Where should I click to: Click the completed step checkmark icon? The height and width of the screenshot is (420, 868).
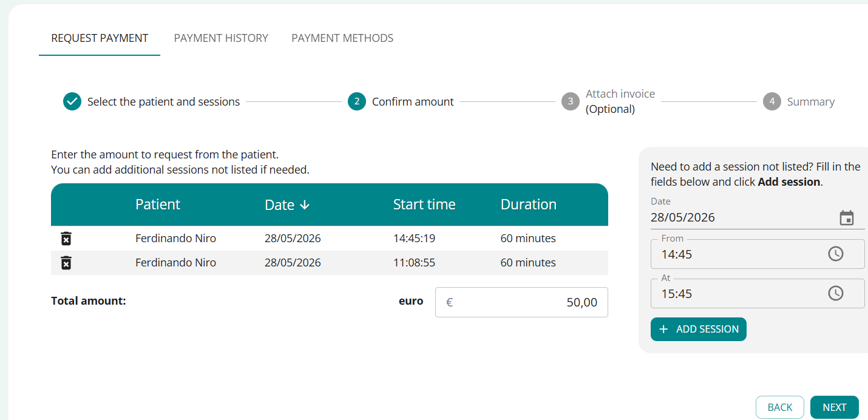point(72,101)
